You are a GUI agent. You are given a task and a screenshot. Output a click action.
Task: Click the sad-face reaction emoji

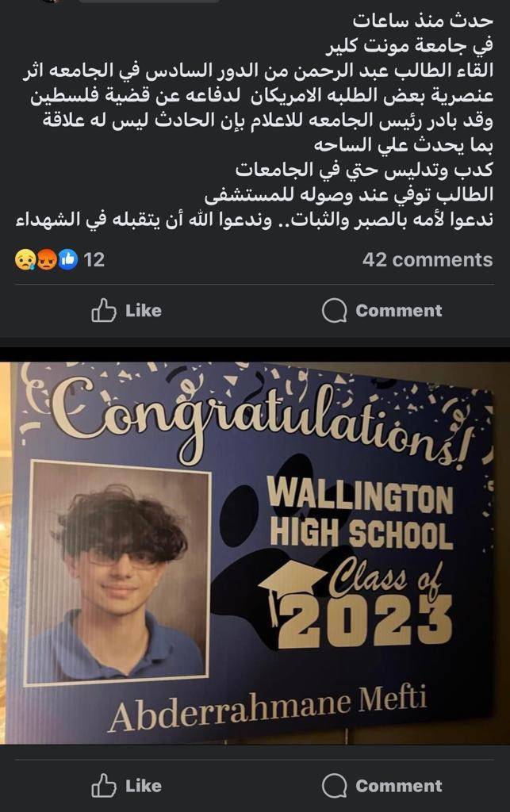25,259
